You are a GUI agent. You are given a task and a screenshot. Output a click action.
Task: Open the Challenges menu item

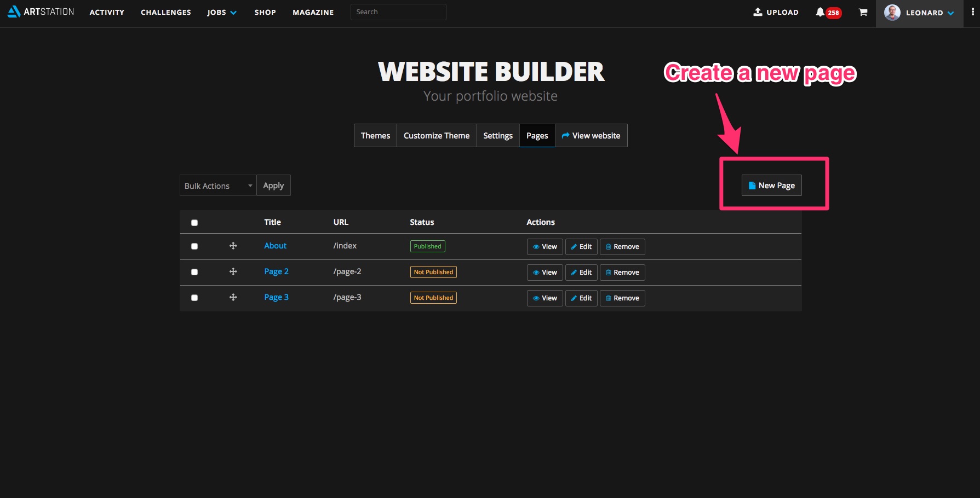[165, 12]
